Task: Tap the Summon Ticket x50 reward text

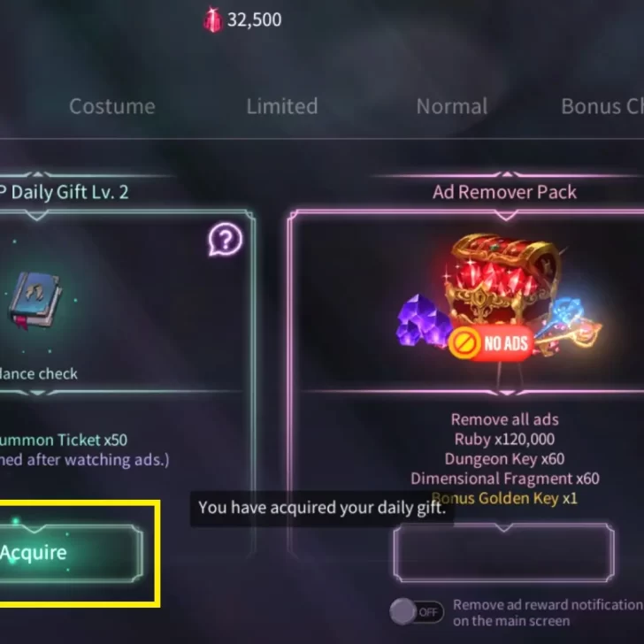Action: (64, 440)
